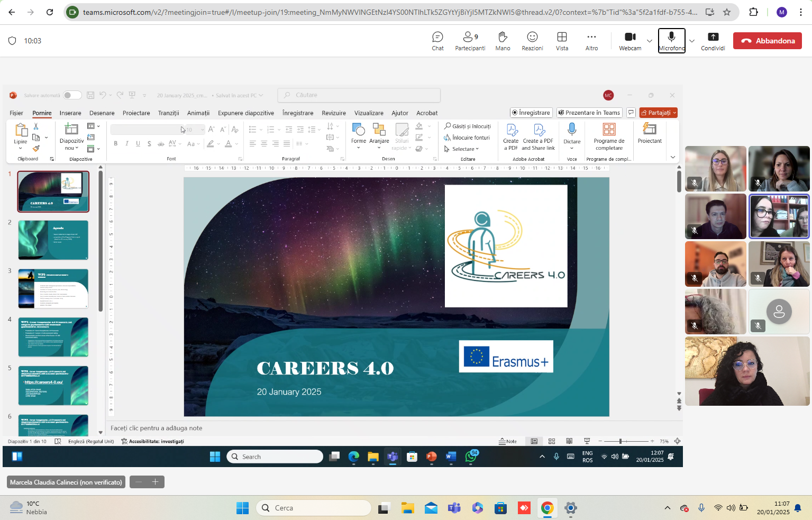Change layout with Vista icon
The height and width of the screenshot is (520, 812).
[562, 41]
